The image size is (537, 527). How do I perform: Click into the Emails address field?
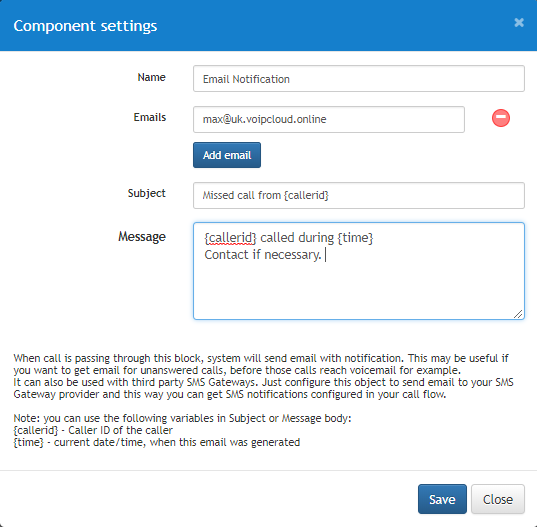pyautogui.click(x=329, y=119)
